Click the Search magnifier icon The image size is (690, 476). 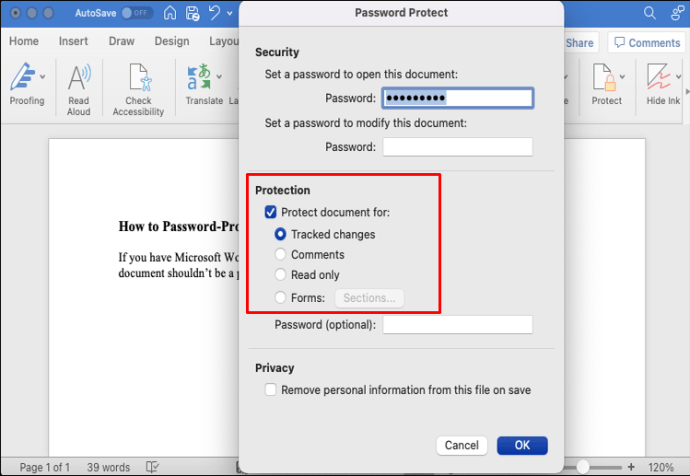pyautogui.click(x=651, y=14)
